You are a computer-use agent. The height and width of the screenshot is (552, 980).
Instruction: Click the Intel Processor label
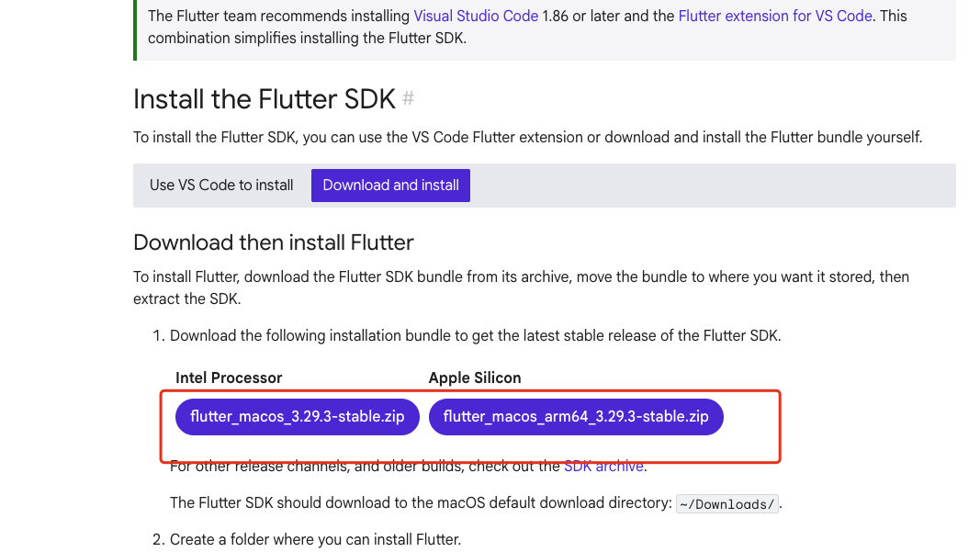coord(229,377)
